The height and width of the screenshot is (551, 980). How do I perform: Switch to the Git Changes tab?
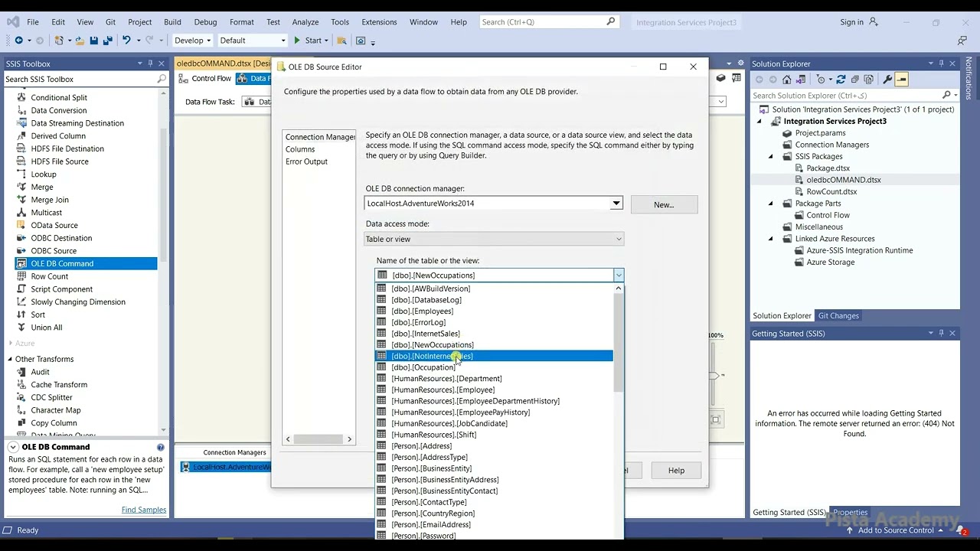point(838,316)
